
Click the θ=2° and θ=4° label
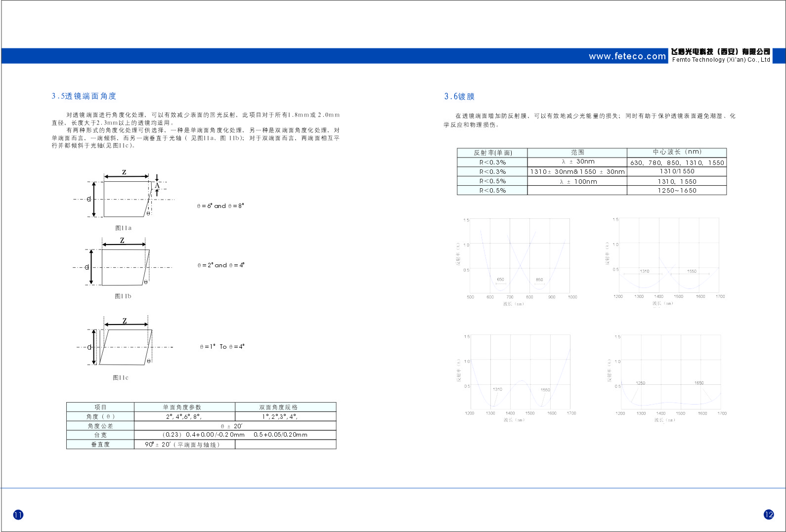click(x=221, y=265)
